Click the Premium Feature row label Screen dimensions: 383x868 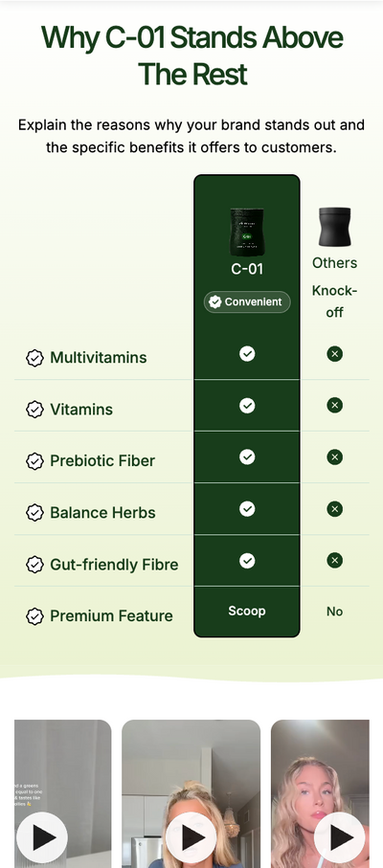point(111,616)
